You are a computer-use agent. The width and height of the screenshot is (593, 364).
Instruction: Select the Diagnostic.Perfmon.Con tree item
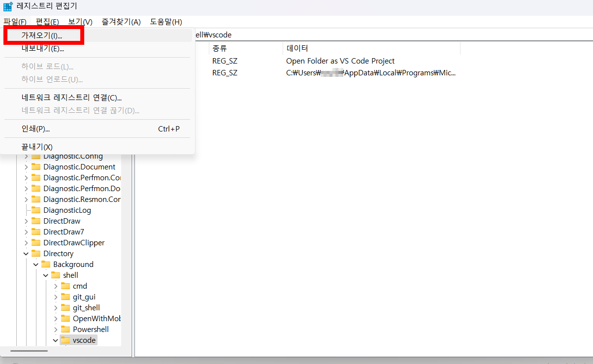click(82, 178)
